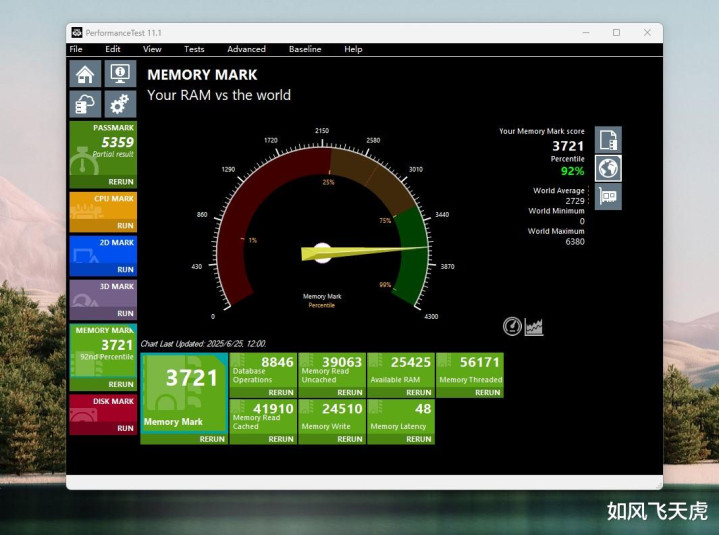Open the settings gears icon
The image size is (719, 535).
pyautogui.click(x=120, y=104)
